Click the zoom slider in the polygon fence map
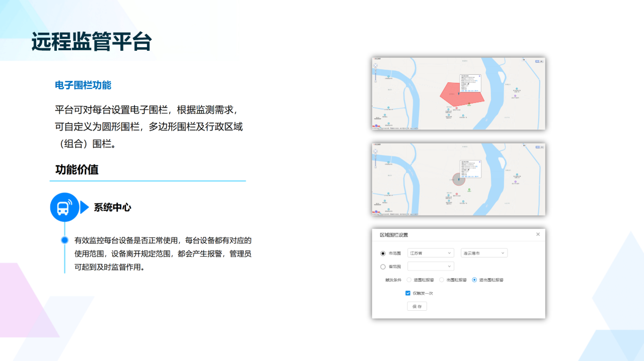This screenshot has width=644, height=361. 375,75
